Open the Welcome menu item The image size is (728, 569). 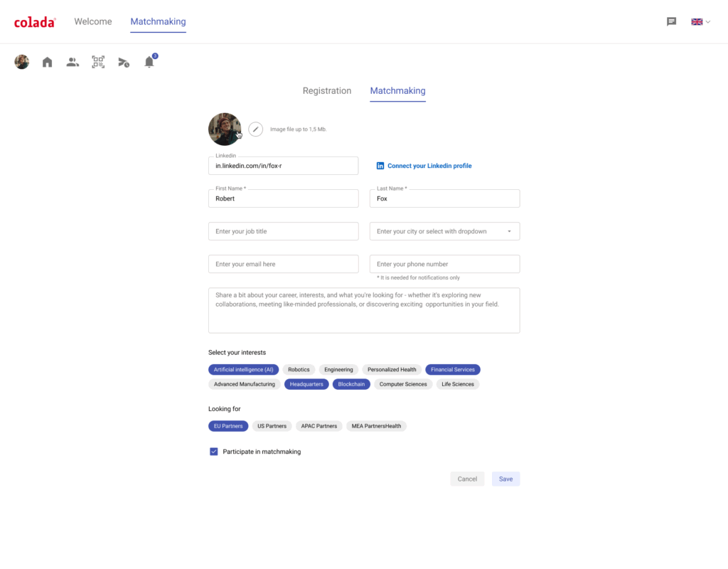[x=93, y=22]
